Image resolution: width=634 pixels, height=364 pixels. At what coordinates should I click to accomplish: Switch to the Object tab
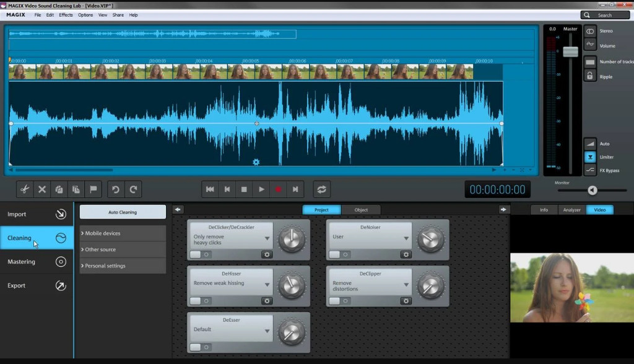361,210
